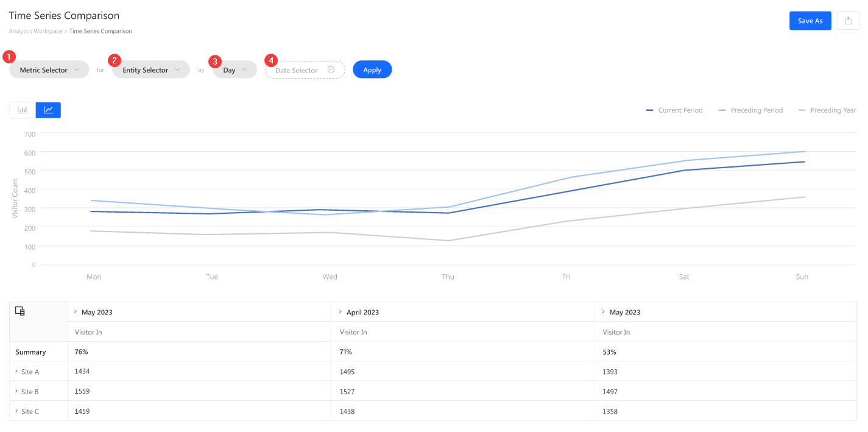This screenshot has width=868, height=432.
Task: Switch to line chart view
Action: 49,110
